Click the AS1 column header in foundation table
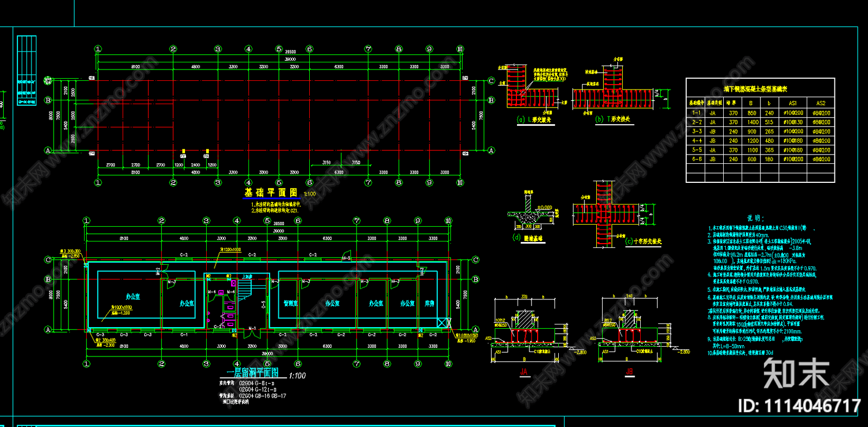This screenshot has width=868, height=427. [793, 103]
